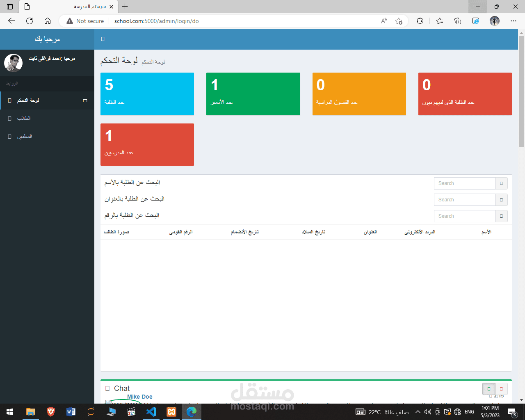The width and height of the screenshot is (525, 420).
Task: Open the taskbar clock showing 1:01 PM
Action: click(x=490, y=412)
